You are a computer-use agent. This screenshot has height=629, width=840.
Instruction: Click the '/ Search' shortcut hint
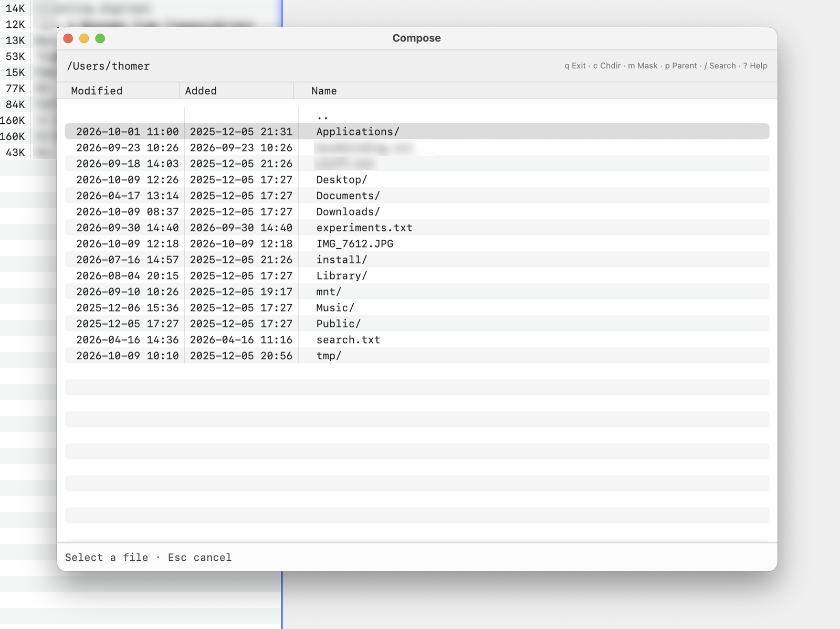point(720,66)
